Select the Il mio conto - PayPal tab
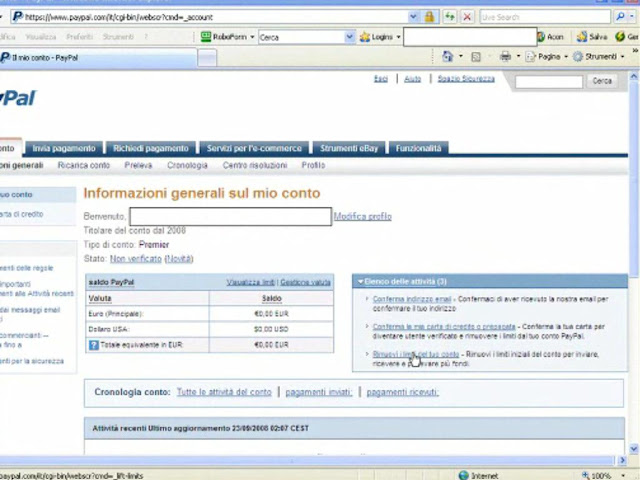Image resolution: width=640 pixels, height=480 pixels. point(98,58)
